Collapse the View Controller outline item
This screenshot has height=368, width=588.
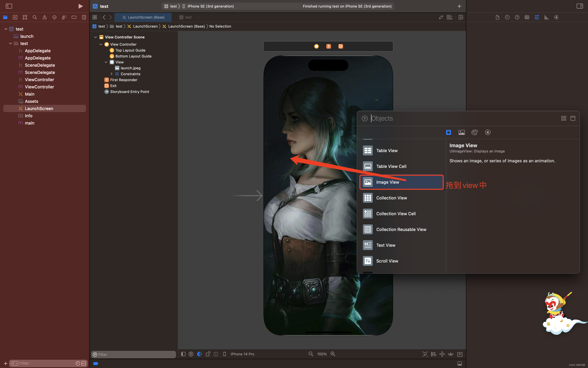101,45
